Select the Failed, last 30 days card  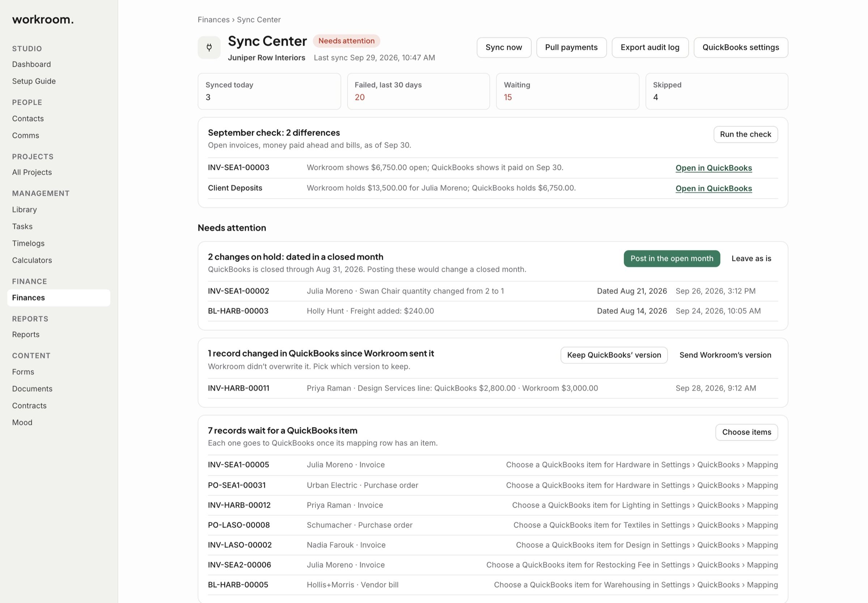pos(418,91)
